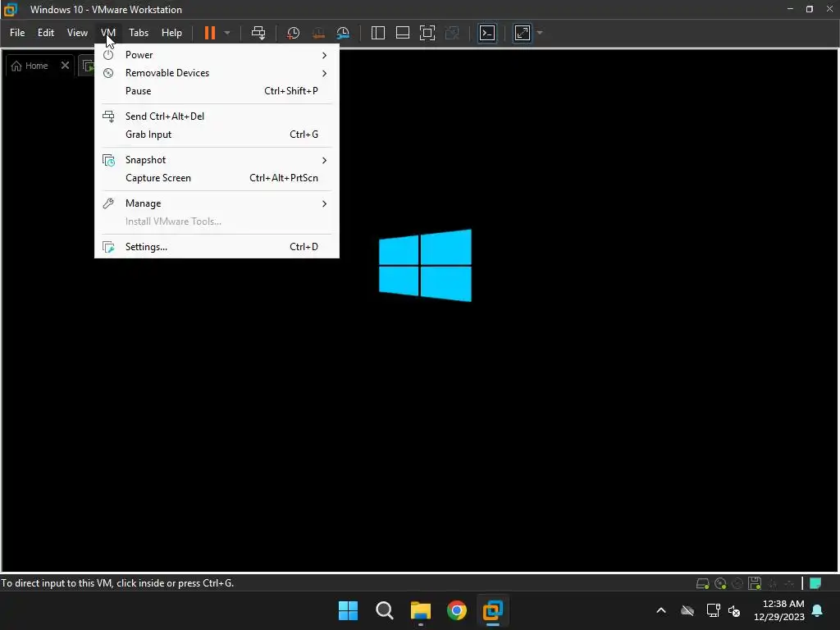Toggle the thumbnail bar toolbar icon
Viewport: 840px width, 630px height.
tap(402, 33)
